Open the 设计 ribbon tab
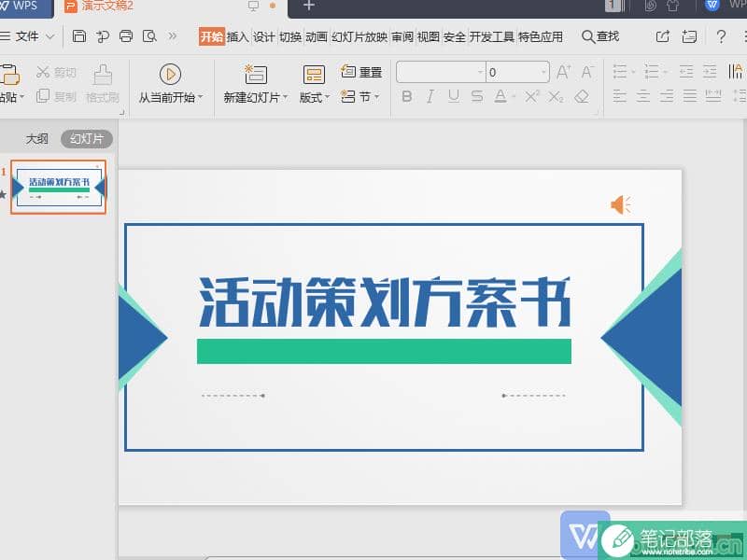 (264, 36)
